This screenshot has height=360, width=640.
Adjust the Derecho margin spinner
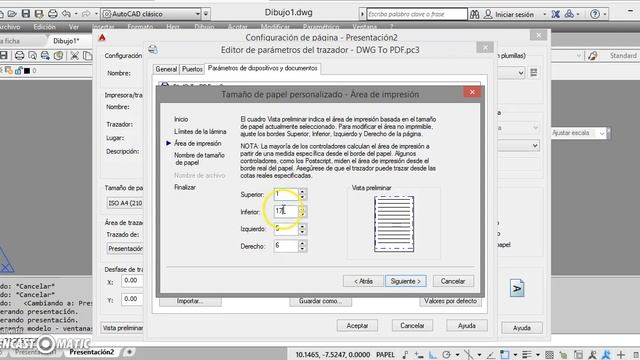[x=302, y=246]
